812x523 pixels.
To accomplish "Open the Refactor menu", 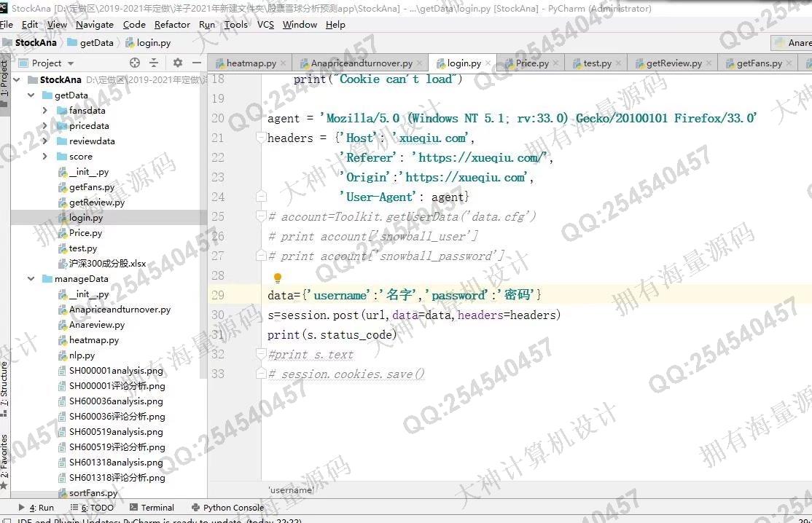I will click(172, 24).
